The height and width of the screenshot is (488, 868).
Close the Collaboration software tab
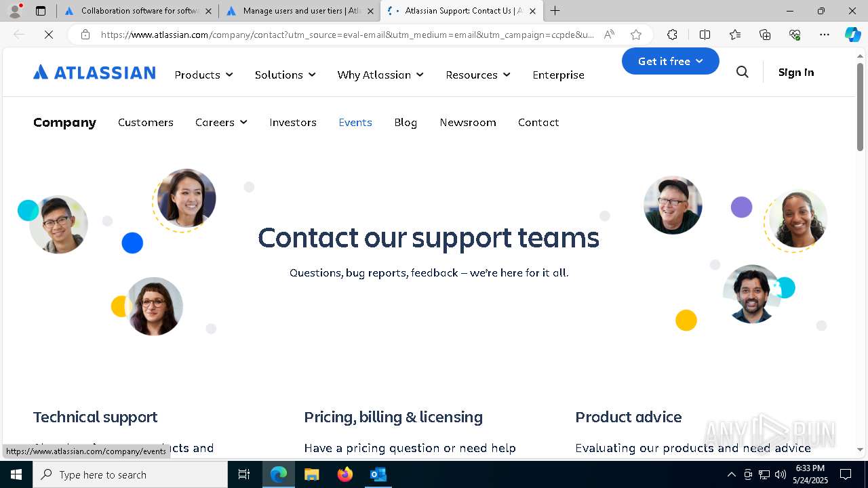[x=208, y=11]
